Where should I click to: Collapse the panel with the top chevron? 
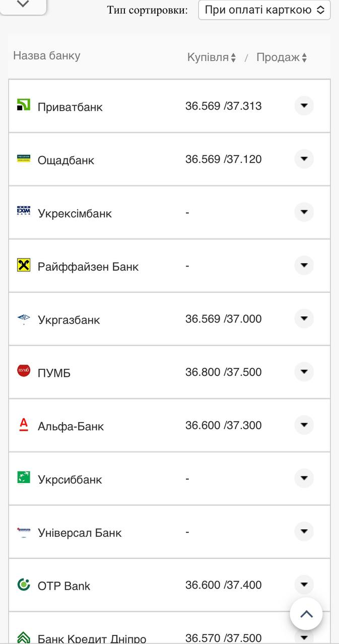pos(23,5)
